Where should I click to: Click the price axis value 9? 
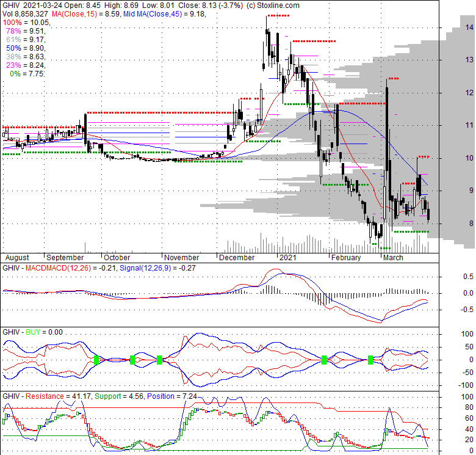471,191
